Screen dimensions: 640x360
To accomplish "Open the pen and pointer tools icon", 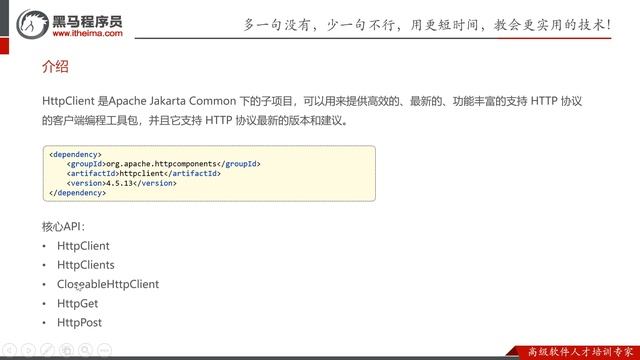I will click(x=47, y=350).
